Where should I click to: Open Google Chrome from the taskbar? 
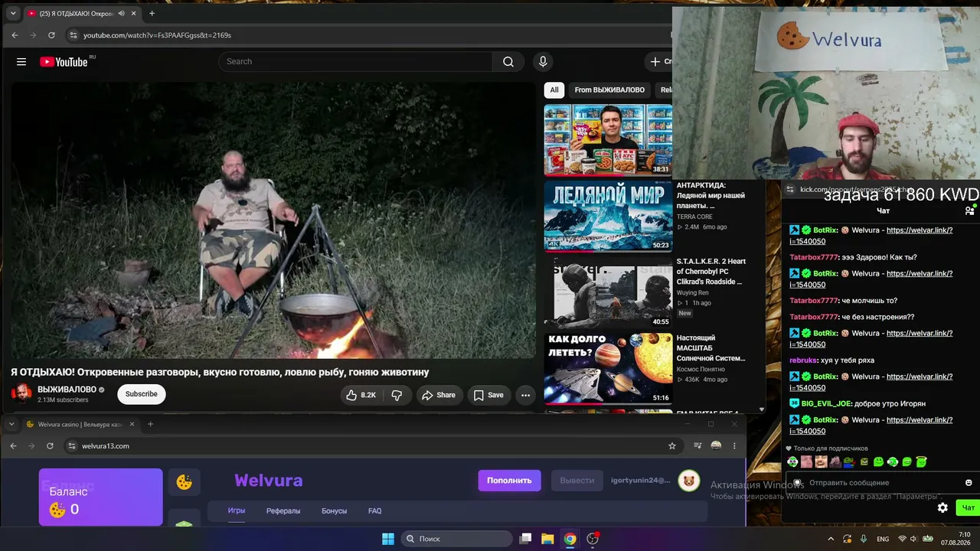click(570, 539)
